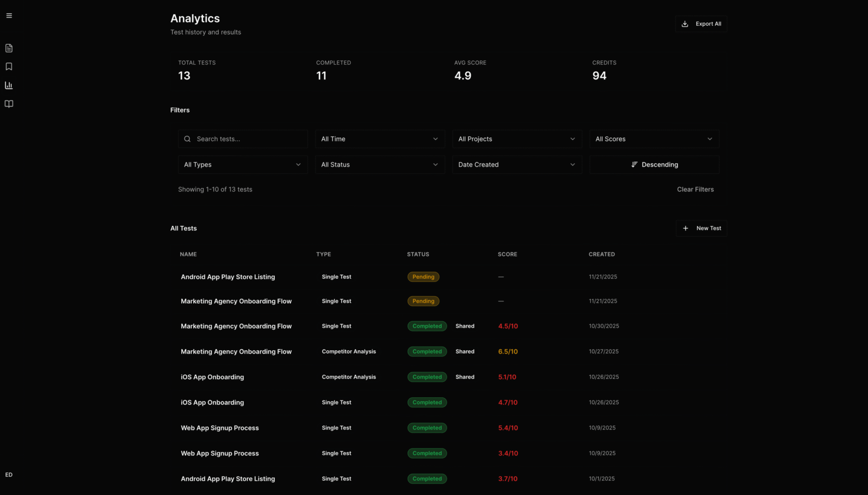The height and width of the screenshot is (495, 868).
Task: Click the Pending status badge for Android App Play Store Listing
Action: [x=423, y=276]
